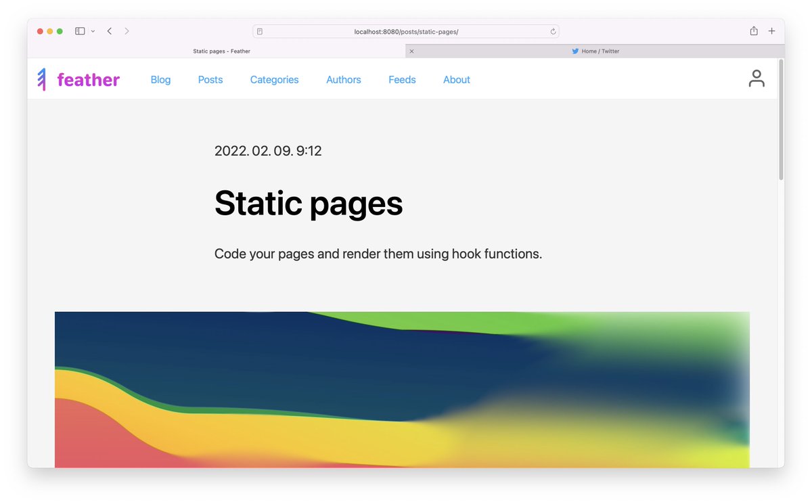
Task: Reload the page with the refresh icon
Action: [x=553, y=31]
